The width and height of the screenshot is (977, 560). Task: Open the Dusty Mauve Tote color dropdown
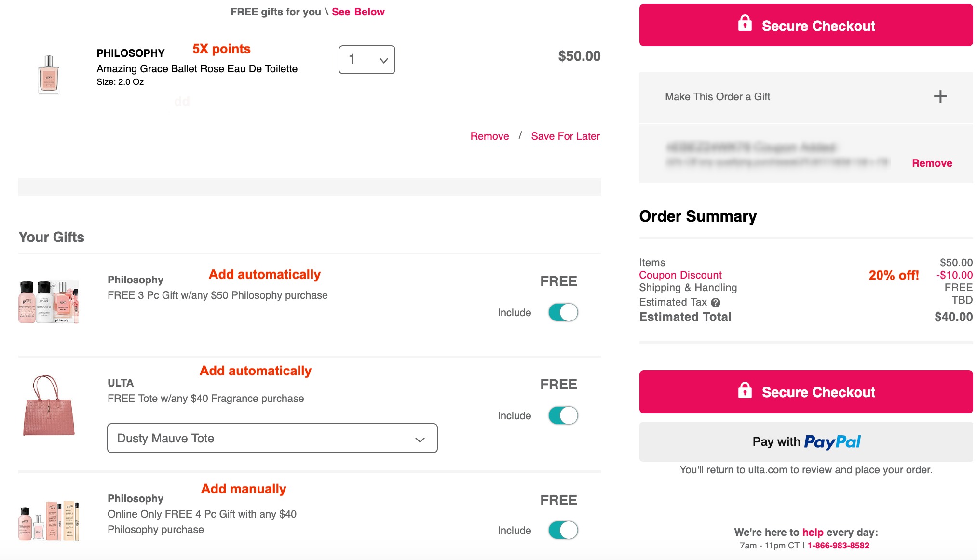click(x=272, y=438)
